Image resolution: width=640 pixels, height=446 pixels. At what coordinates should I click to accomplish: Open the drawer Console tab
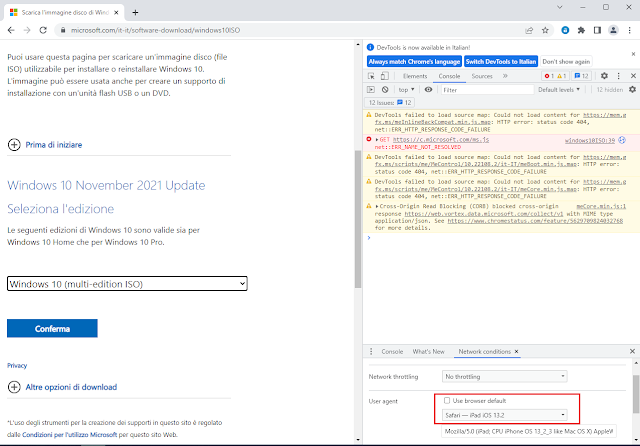point(392,351)
